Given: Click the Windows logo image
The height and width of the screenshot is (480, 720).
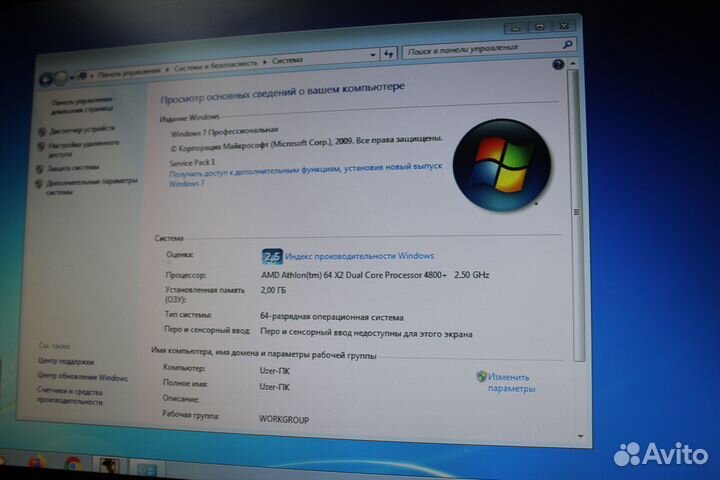Looking at the screenshot, I should point(502,165).
